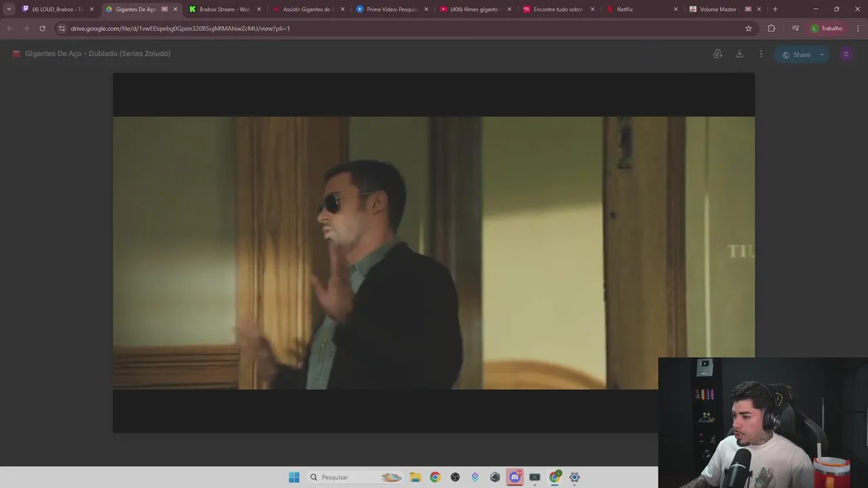The image size is (868, 488).
Task: Close the LOUD_Brabox tab
Action: click(92, 9)
